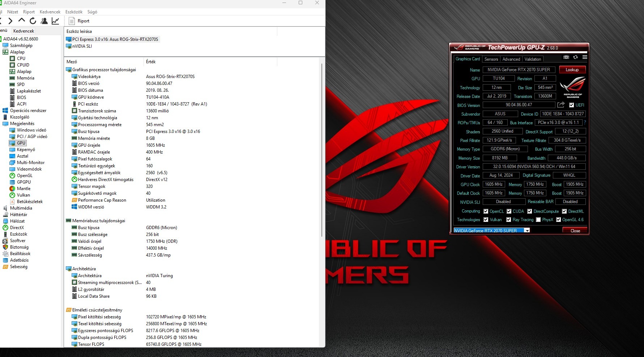Toggle the Ray Tracing checkbox
644x357 pixels.
coord(509,220)
